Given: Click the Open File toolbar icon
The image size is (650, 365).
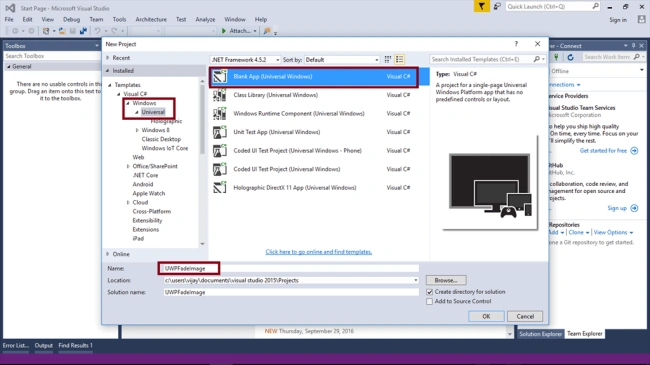Looking at the screenshot, I should point(62,31).
